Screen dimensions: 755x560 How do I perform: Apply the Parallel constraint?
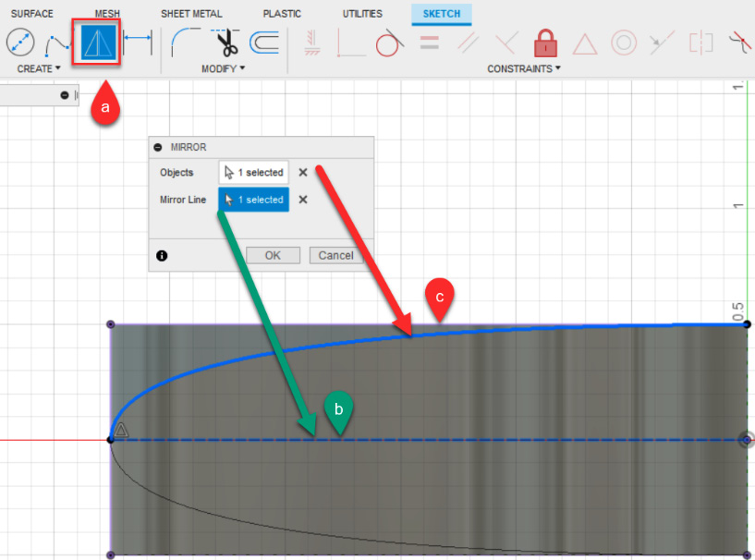[x=467, y=41]
